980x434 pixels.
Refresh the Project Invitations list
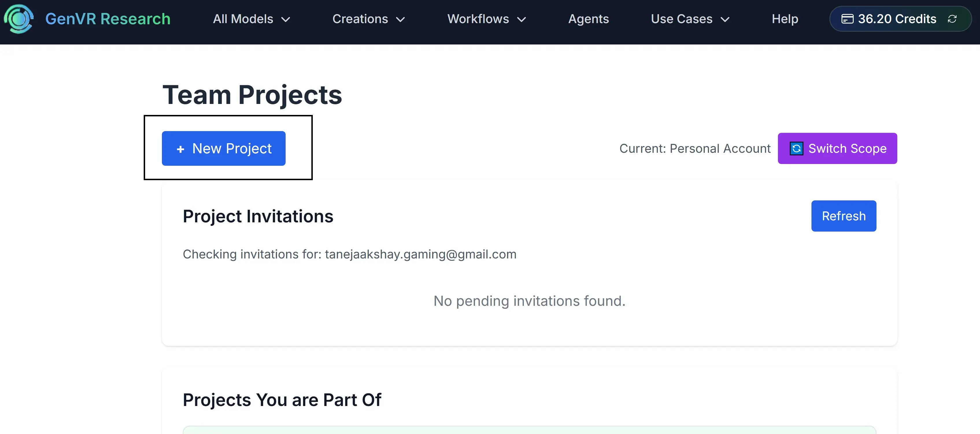point(844,216)
